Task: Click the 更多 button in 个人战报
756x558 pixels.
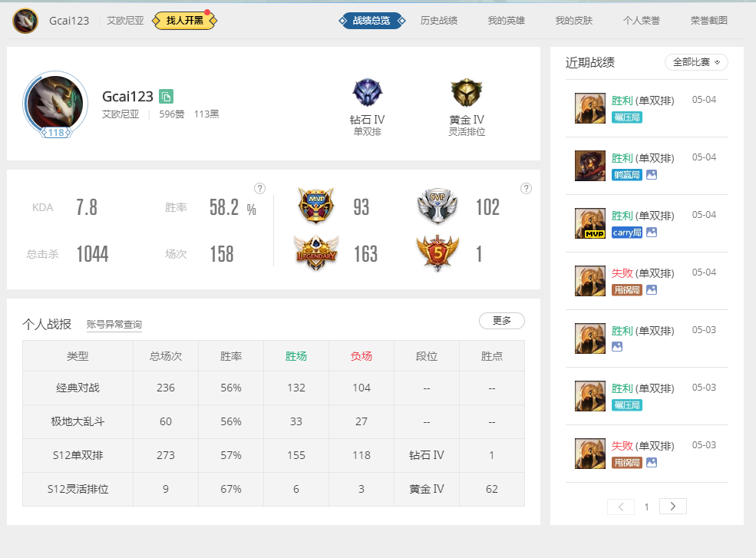Action: pyautogui.click(x=502, y=321)
